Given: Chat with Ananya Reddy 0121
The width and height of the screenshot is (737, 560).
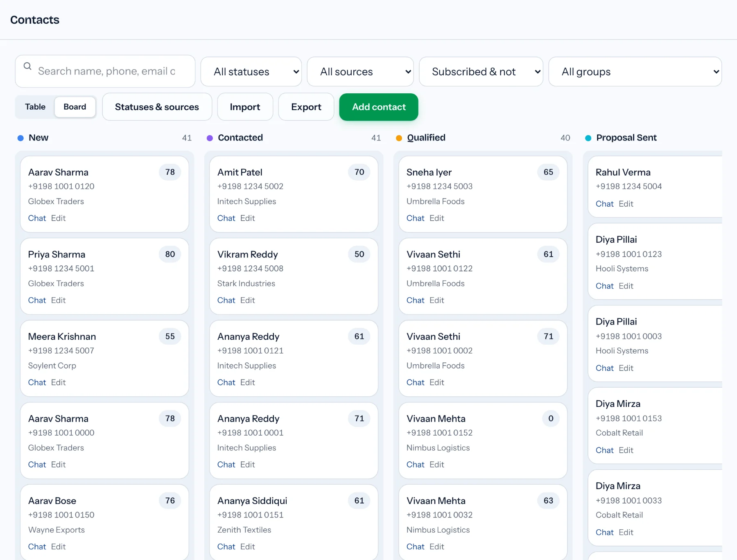Looking at the screenshot, I should click(x=226, y=382).
